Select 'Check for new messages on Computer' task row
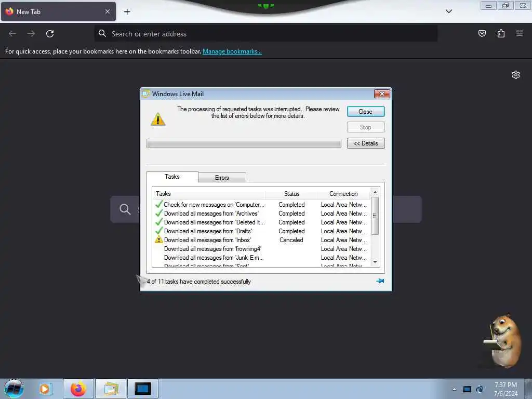Image resolution: width=532 pixels, height=399 pixels. pyautogui.click(x=261, y=205)
